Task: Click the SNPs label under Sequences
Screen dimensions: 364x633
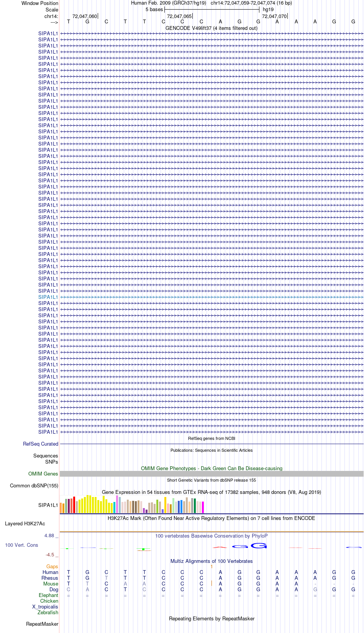Action: 52,462
